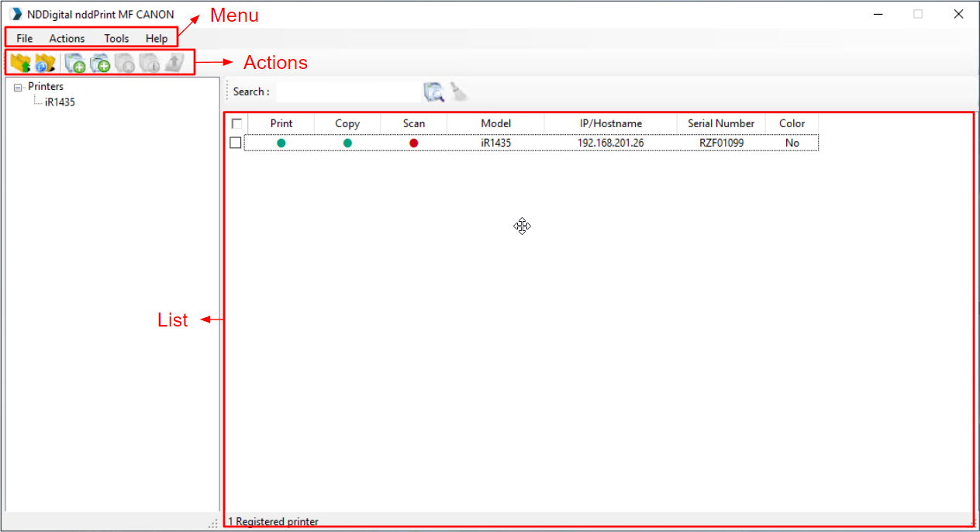Open the Help menu
This screenshot has width=980, height=532.
point(157,38)
